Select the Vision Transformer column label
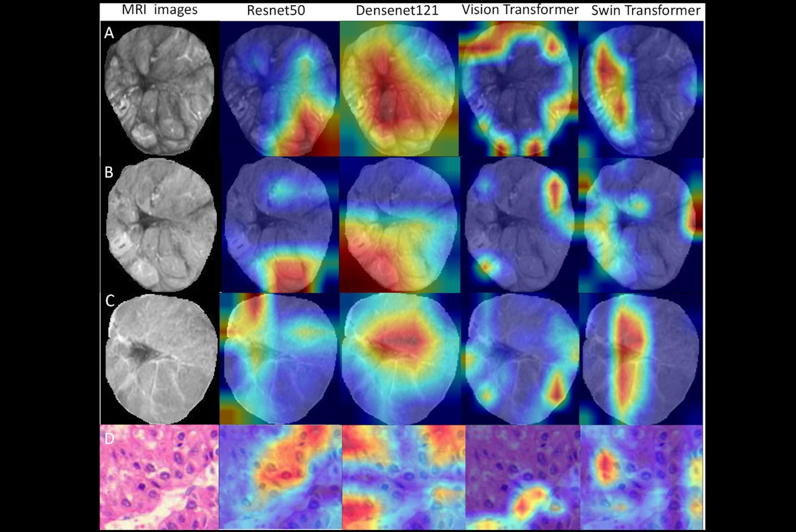 coord(521,11)
